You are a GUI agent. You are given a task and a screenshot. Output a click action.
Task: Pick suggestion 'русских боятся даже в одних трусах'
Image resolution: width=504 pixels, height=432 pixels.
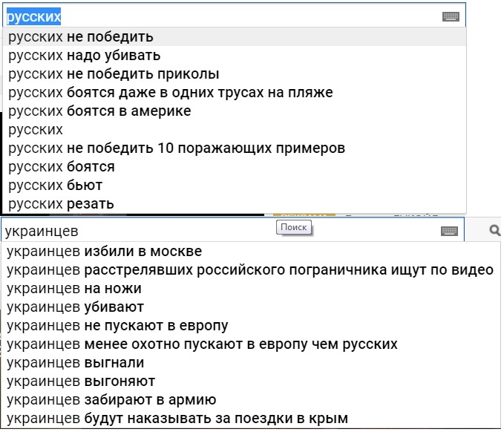tap(235, 93)
